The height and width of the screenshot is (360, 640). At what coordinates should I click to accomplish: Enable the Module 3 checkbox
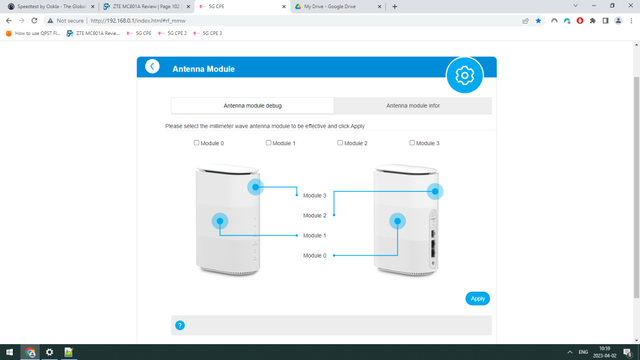pos(412,143)
